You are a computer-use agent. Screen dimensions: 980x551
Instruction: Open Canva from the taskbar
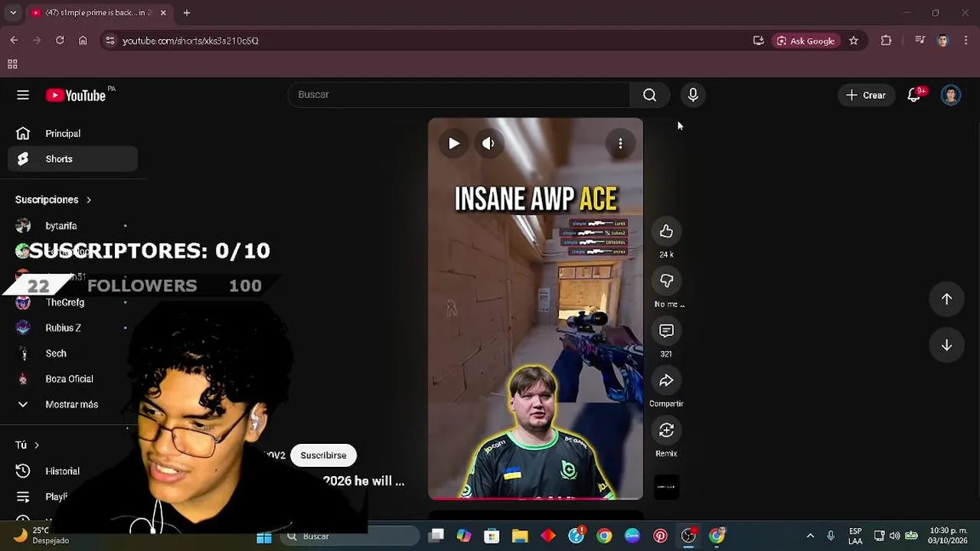[x=632, y=536]
